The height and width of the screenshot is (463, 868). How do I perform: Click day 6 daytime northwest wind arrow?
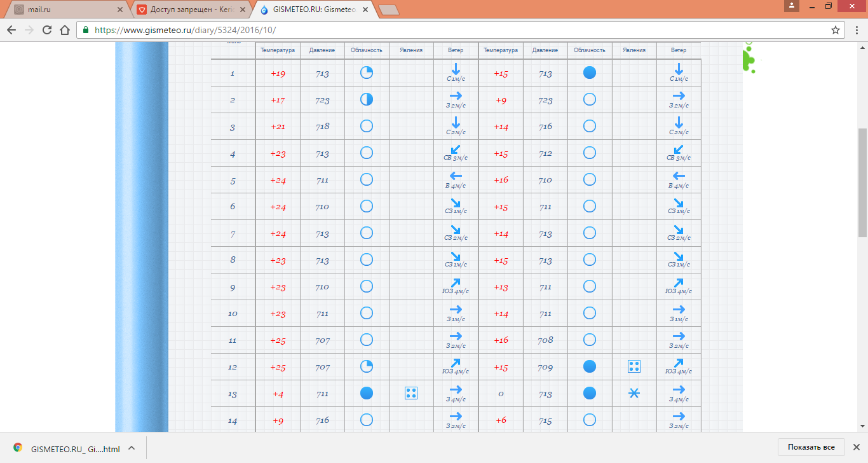tap(456, 202)
